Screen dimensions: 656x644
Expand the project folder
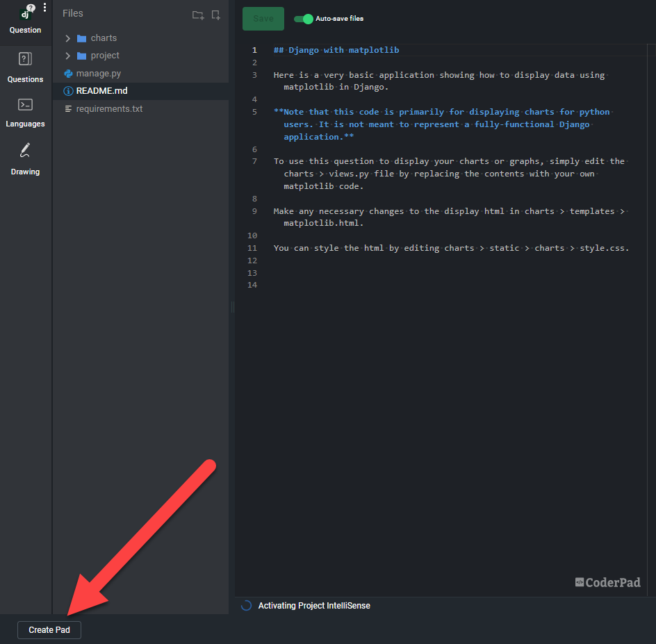(x=67, y=56)
